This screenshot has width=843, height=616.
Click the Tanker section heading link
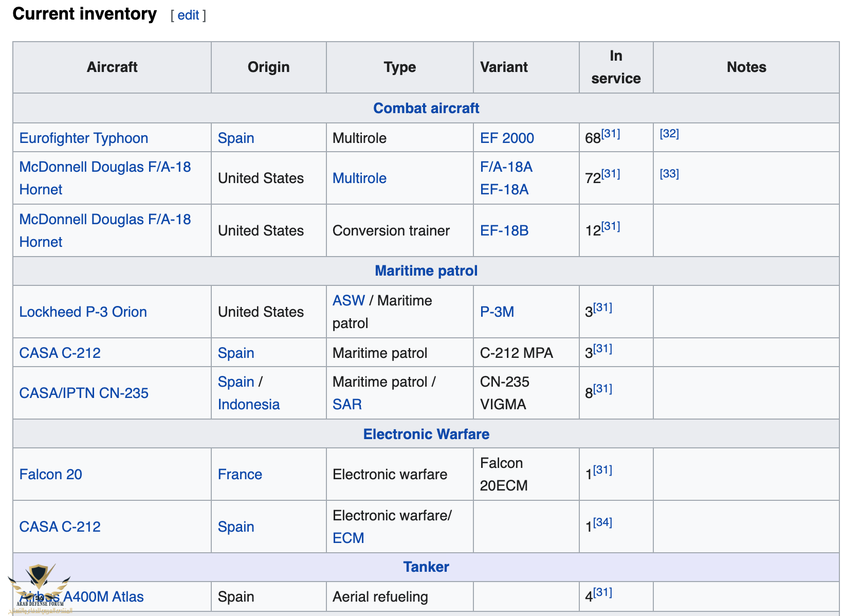point(426,567)
